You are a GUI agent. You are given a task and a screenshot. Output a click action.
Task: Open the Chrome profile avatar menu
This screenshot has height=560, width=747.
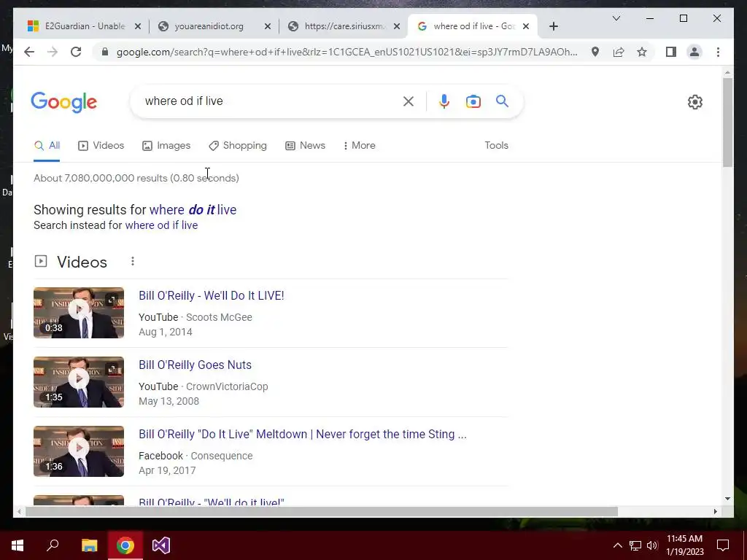(x=694, y=52)
